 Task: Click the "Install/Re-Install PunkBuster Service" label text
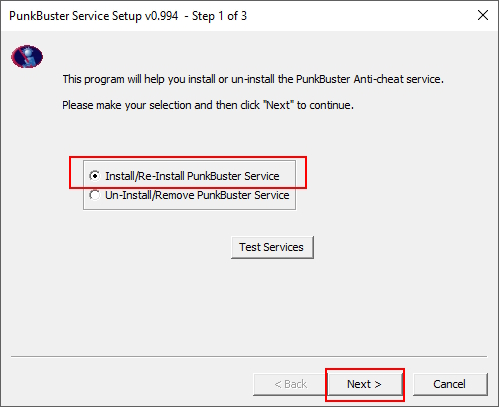[192, 176]
